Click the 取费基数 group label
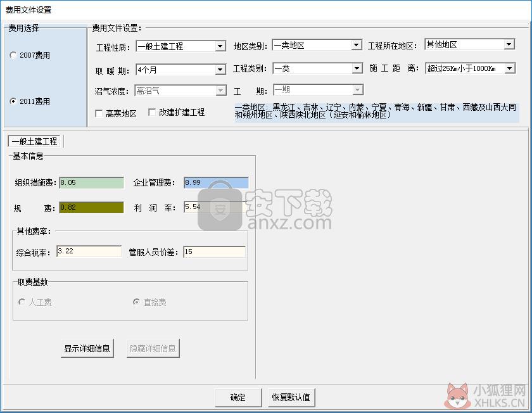 pos(32,282)
